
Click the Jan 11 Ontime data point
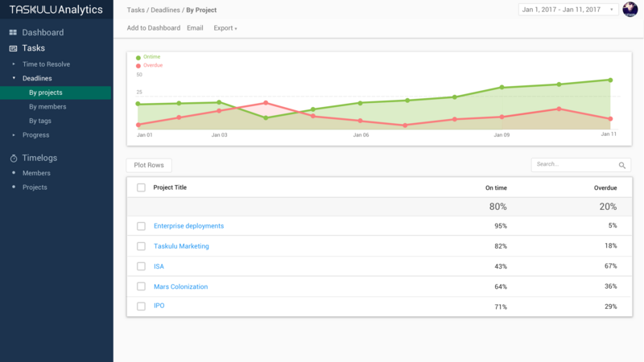coord(610,80)
